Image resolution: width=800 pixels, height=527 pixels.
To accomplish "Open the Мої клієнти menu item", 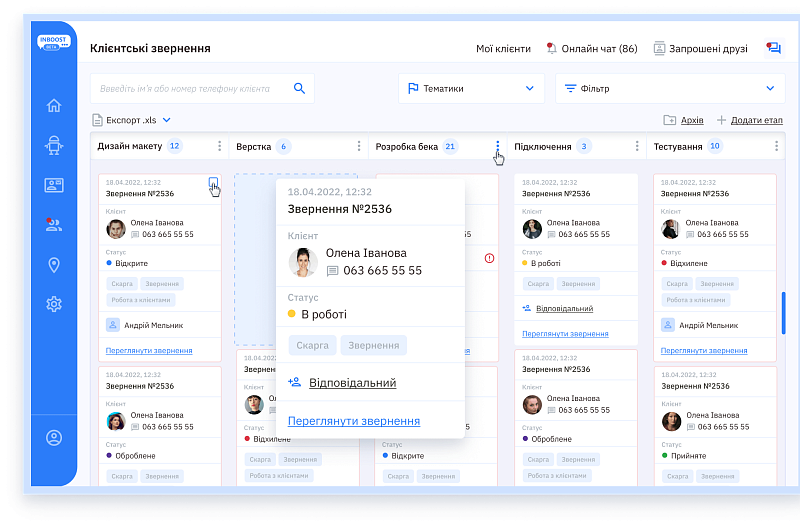I will (x=503, y=48).
